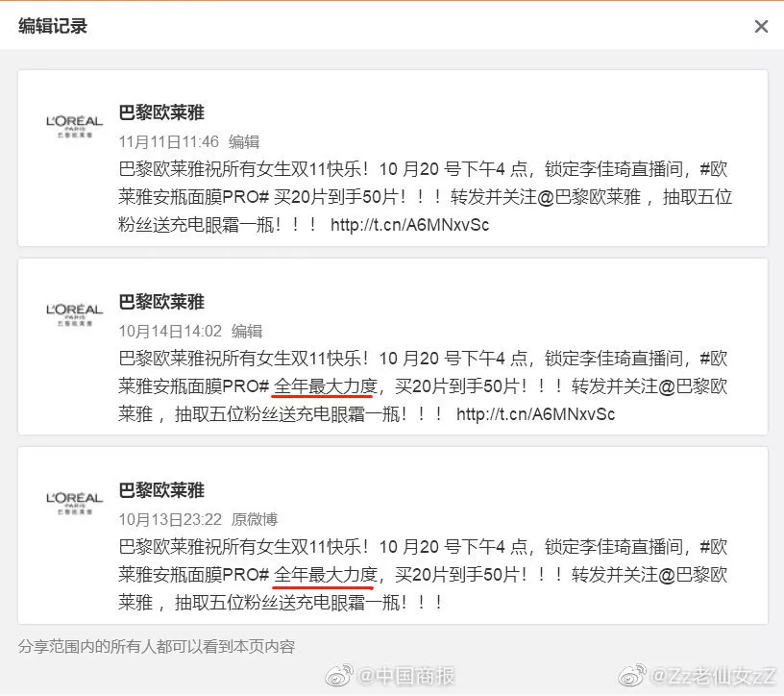Click timestamp 10月14日14:02

coord(170,331)
